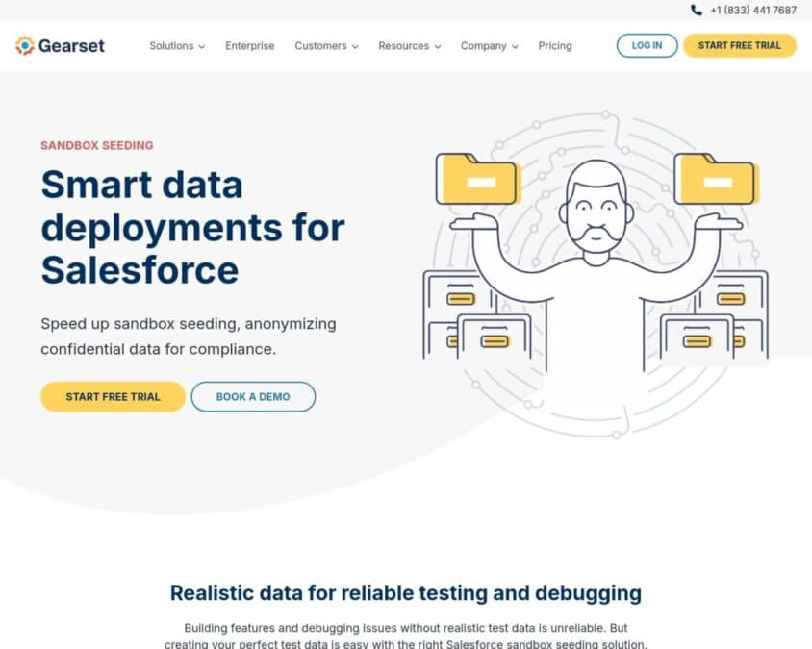Click the Gearset wordmark text
This screenshot has height=649, width=812.
point(71,46)
